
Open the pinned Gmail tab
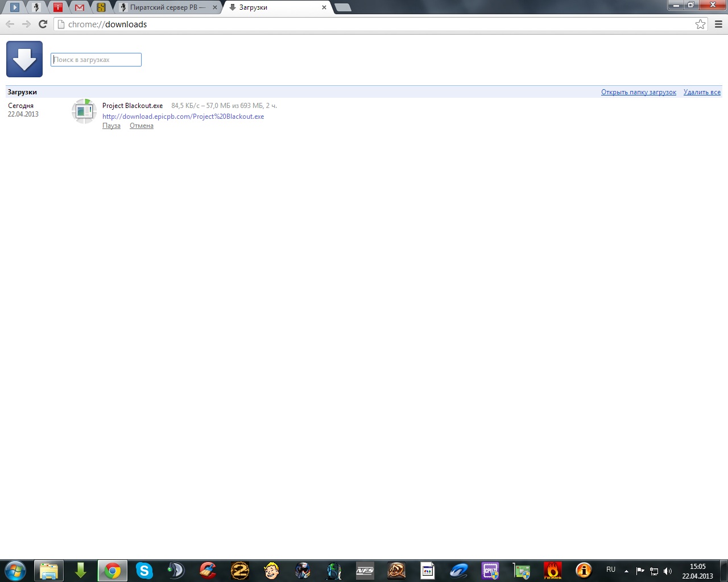click(80, 7)
